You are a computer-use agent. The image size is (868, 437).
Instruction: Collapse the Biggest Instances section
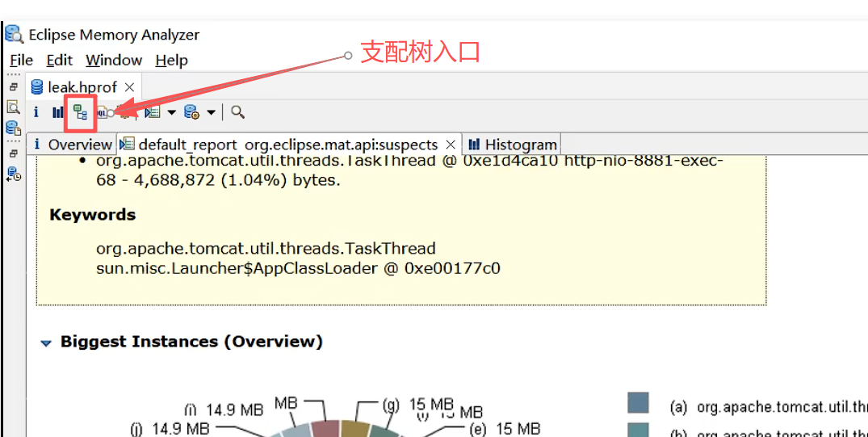coord(46,343)
